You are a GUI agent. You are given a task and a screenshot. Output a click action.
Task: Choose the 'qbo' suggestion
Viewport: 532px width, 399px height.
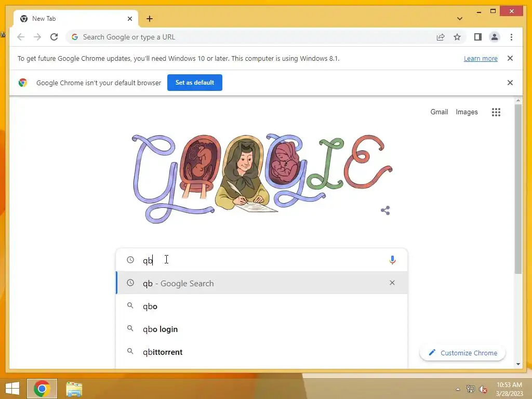262,306
